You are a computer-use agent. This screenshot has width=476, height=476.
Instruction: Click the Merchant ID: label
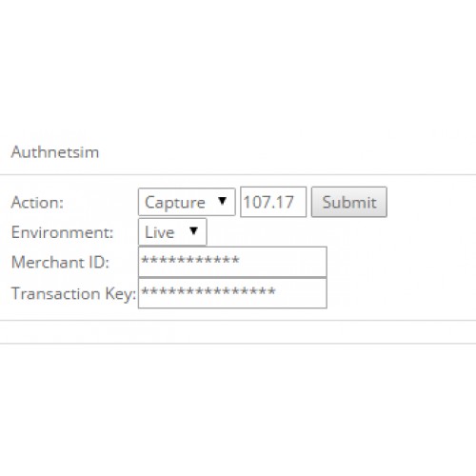[60, 262]
